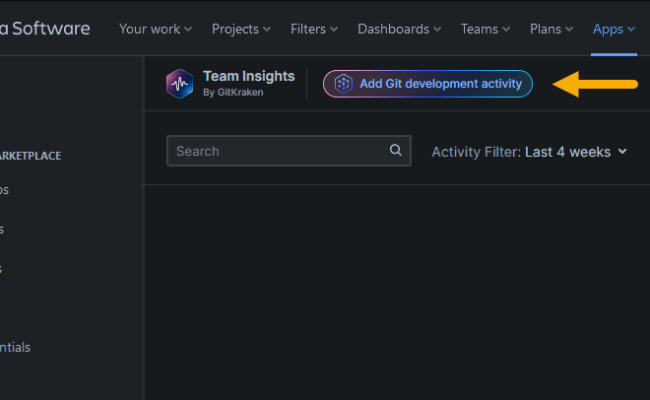Click the Team Insights hexagon logo
The image size is (650, 400).
pos(179,84)
